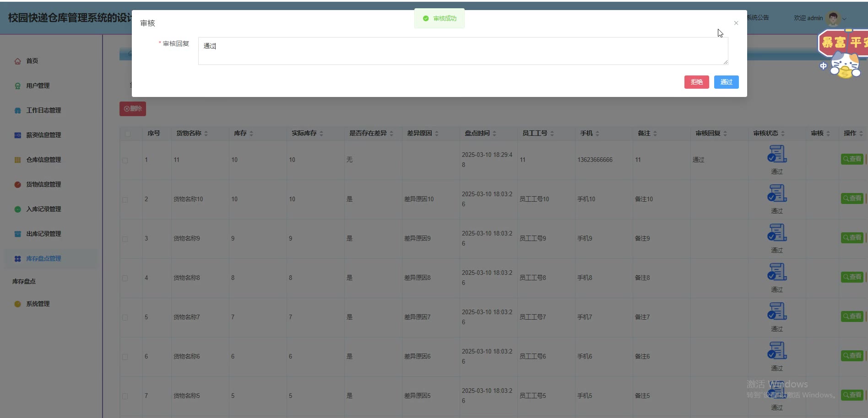Image resolution: width=868 pixels, height=418 pixels.
Task: Click the home icon beside 首页
Action: (17, 61)
